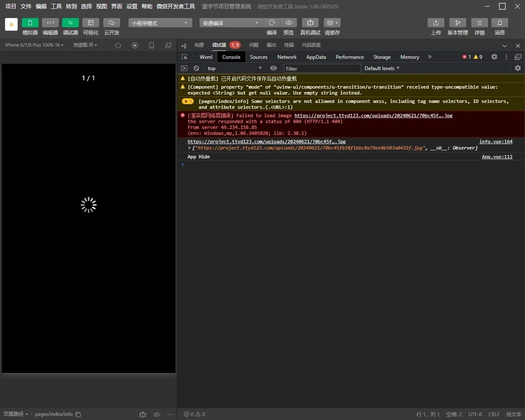Screen dimensions: 525x420
Task: Open the 普通编译 compile mode dropdown
Action: point(231,23)
